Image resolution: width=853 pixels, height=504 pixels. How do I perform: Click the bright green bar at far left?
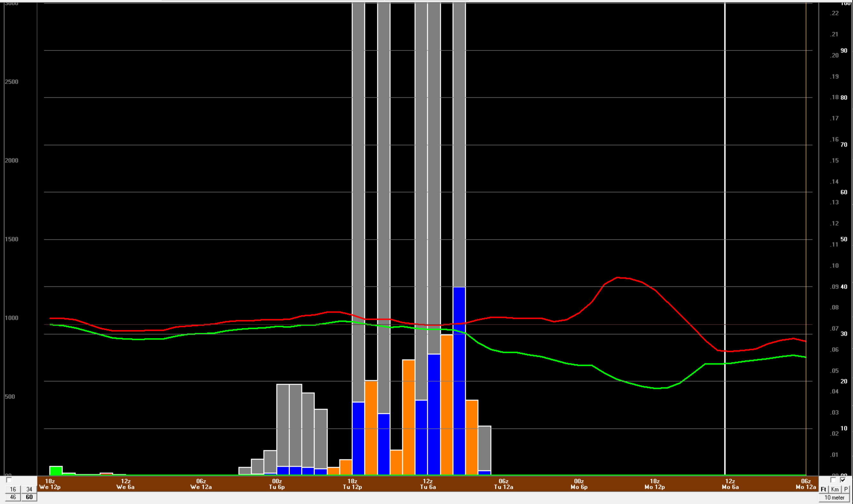[56, 471]
